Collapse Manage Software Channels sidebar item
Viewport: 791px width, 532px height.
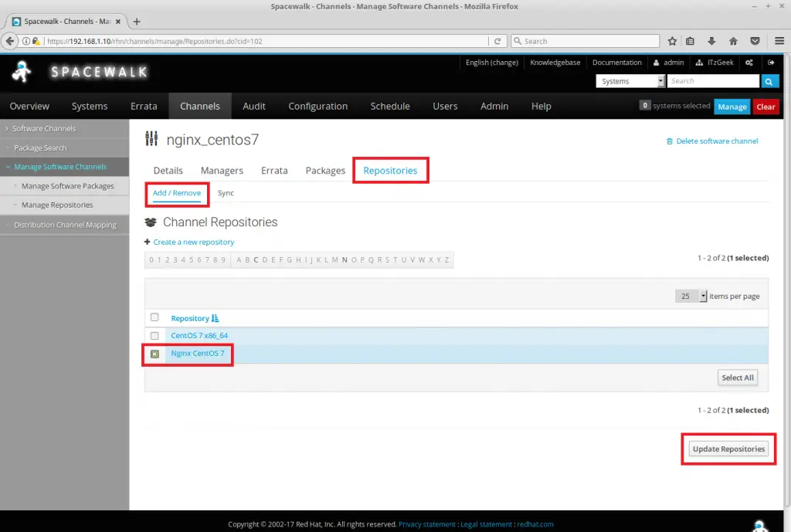(60, 167)
